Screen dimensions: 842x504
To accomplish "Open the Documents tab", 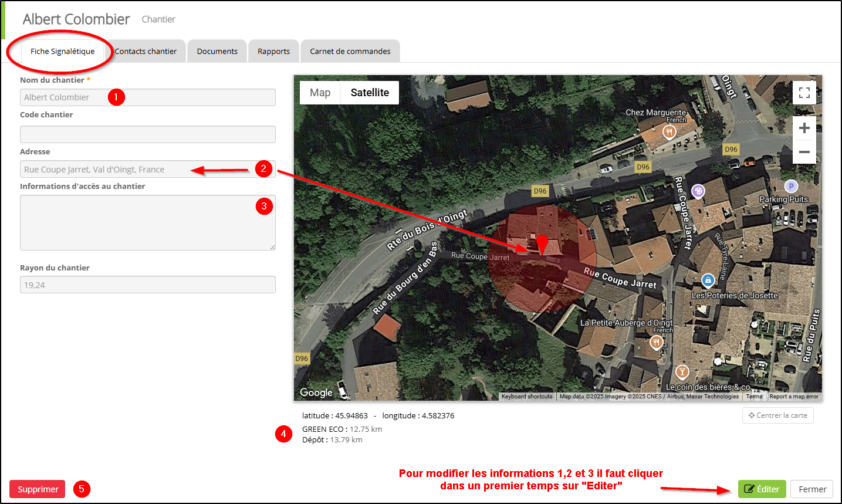I will click(217, 51).
